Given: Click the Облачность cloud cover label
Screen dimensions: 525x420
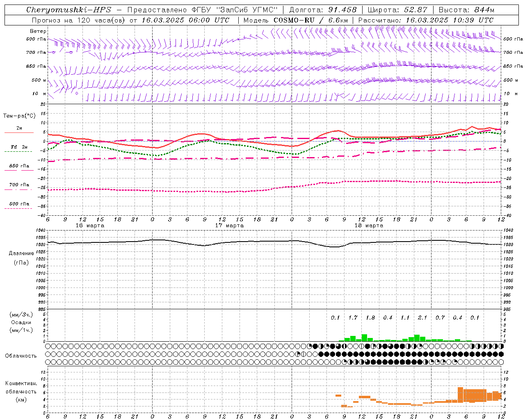Looking at the screenshot, I should click(x=21, y=356).
